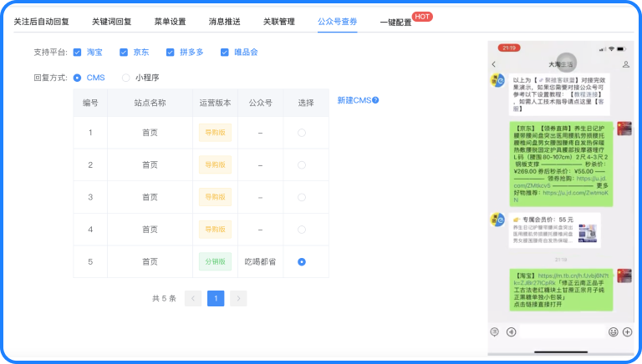The image size is (642, 364).
Task: Switch to the 关键词回复 tab
Action: (115, 21)
